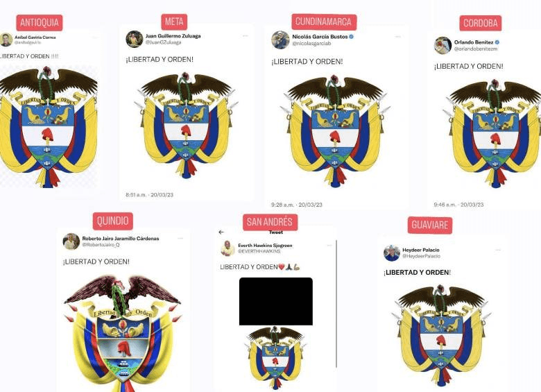The height and width of the screenshot is (392, 541).
Task: Open the more options dots on Nicolás García Bustos's tweet
Action: 398,36
